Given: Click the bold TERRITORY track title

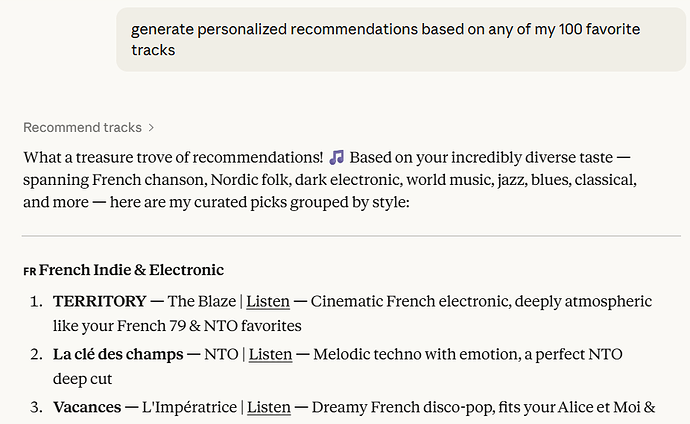Looking at the screenshot, I should point(98,301).
